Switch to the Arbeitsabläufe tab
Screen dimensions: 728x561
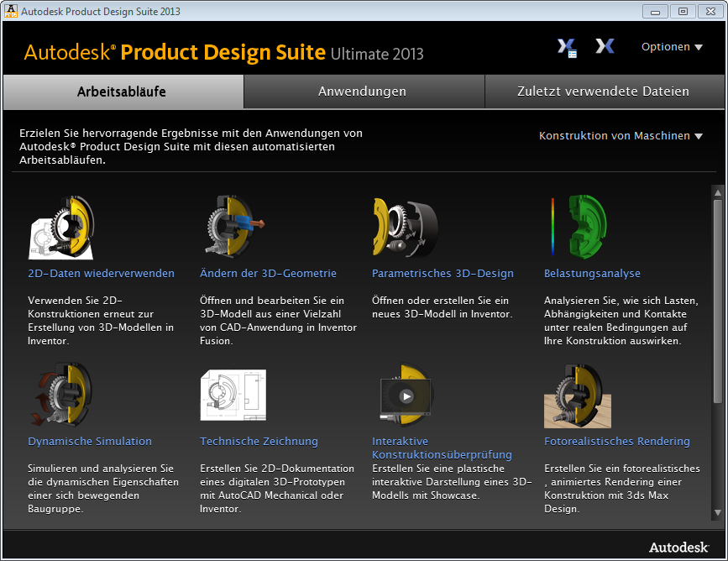pos(123,92)
